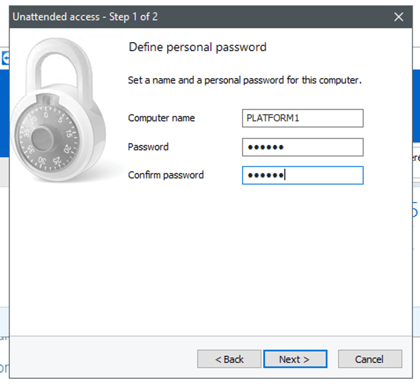Click the Confirm password field
This screenshot has height=384, width=420.
pos(303,175)
